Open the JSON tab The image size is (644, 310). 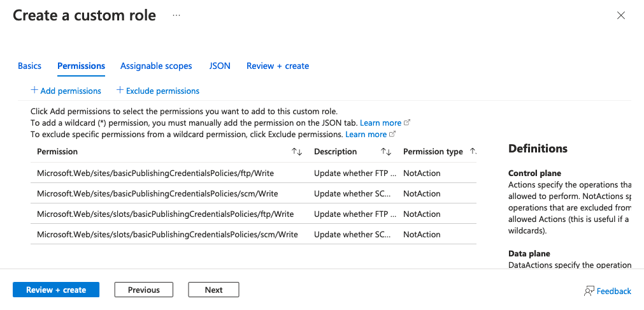220,66
